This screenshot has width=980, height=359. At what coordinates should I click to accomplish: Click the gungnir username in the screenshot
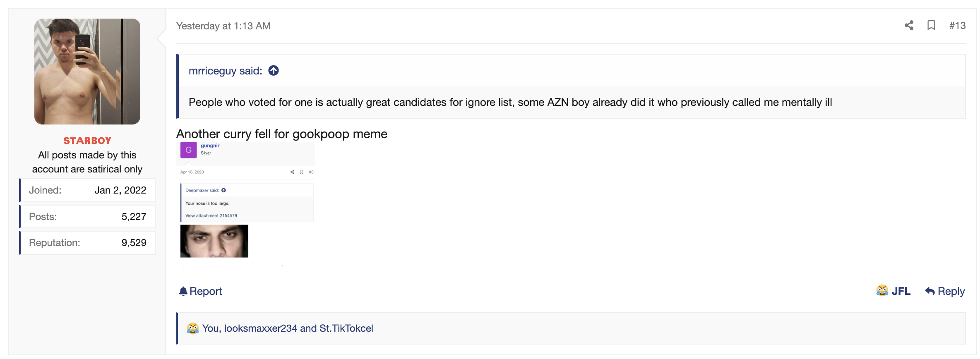[x=210, y=146]
